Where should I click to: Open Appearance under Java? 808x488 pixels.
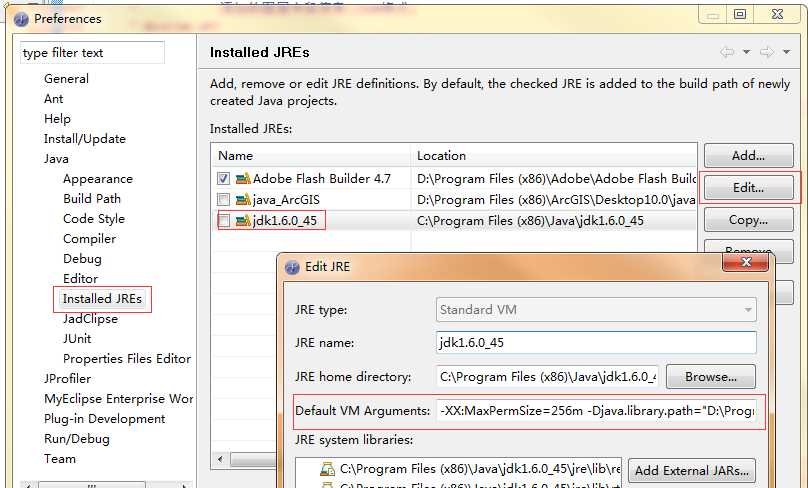click(x=98, y=179)
